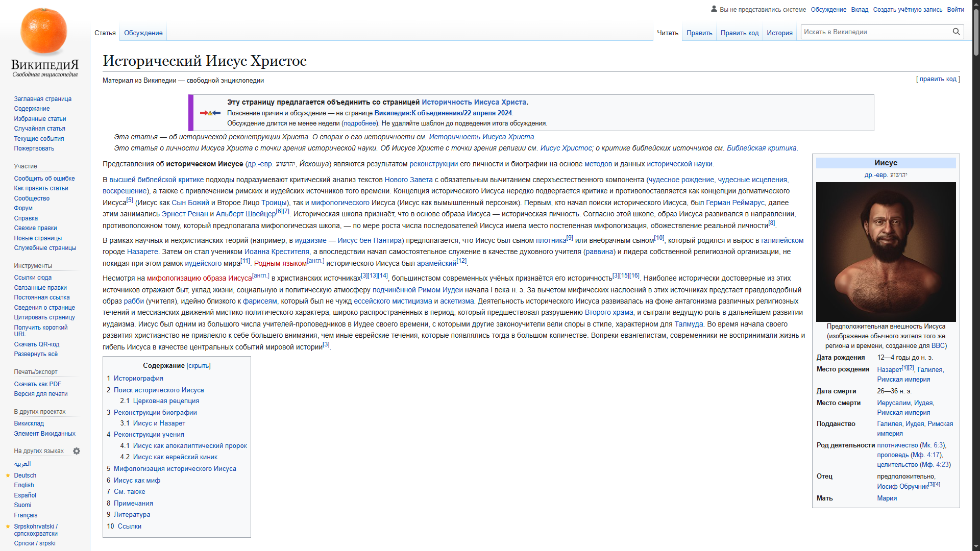Click the Wikipedia orange logo

[44, 32]
